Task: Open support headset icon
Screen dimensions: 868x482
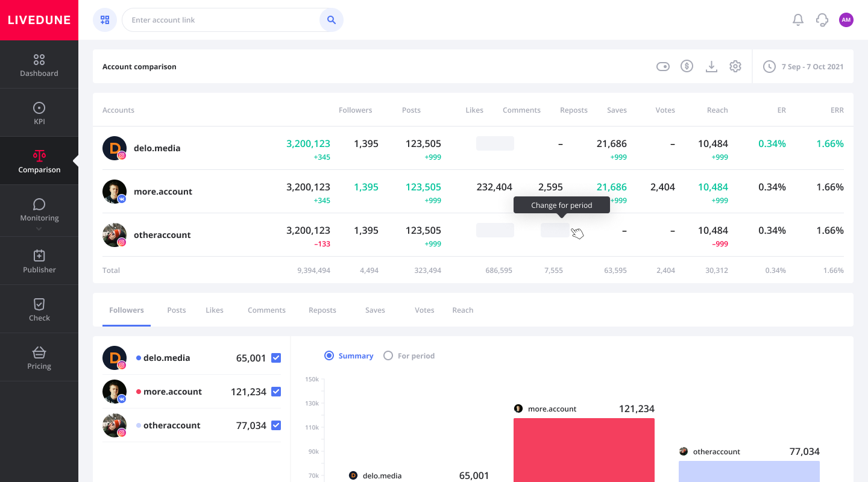Action: pyautogui.click(x=822, y=20)
